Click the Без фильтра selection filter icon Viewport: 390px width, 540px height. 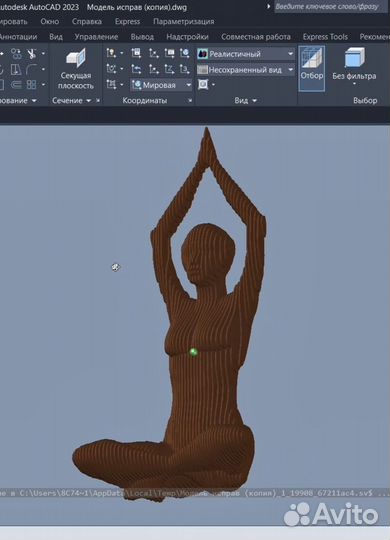click(354, 58)
